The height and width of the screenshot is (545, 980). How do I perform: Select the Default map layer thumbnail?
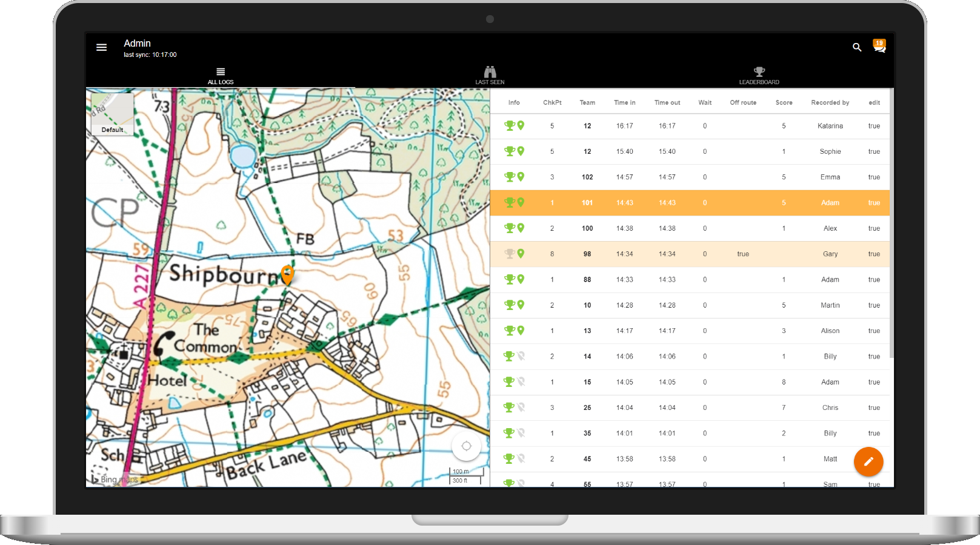(112, 114)
